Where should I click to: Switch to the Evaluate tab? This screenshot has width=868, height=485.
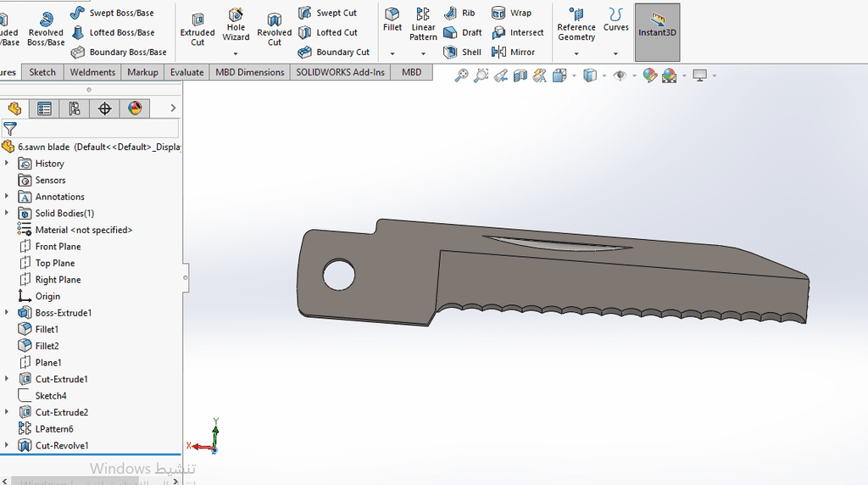tap(187, 73)
